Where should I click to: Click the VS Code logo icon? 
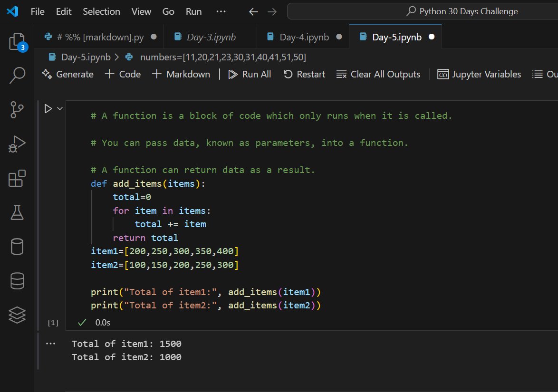12,11
